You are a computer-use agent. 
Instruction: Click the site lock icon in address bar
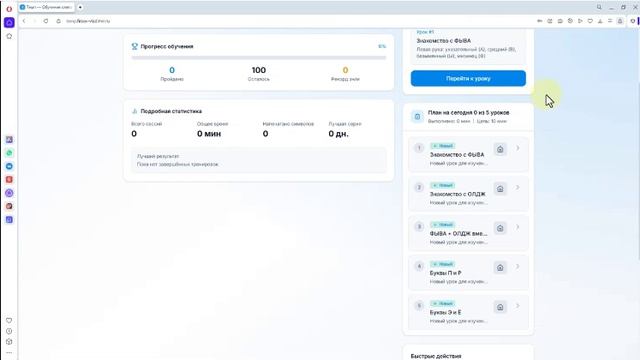tap(58, 21)
